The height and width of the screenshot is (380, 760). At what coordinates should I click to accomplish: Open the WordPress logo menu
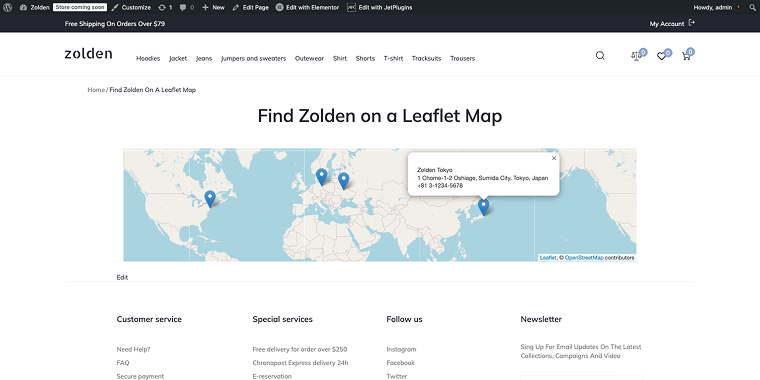point(8,7)
